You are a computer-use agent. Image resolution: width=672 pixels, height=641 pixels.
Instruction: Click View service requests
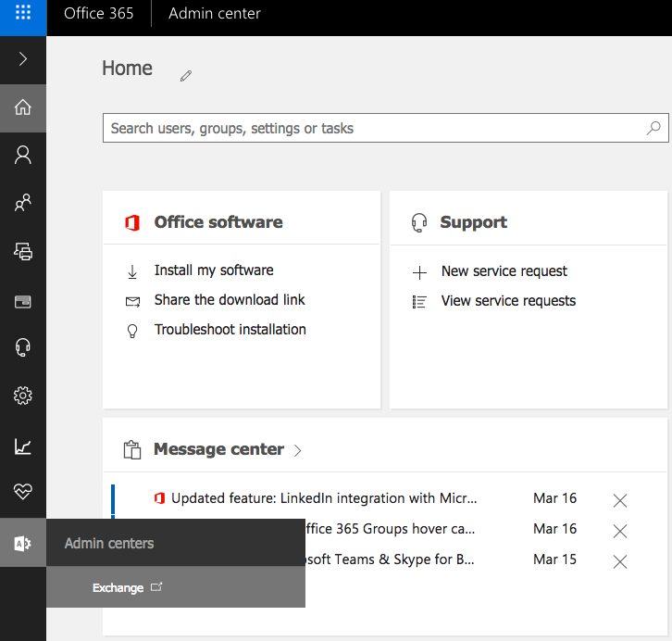point(508,300)
